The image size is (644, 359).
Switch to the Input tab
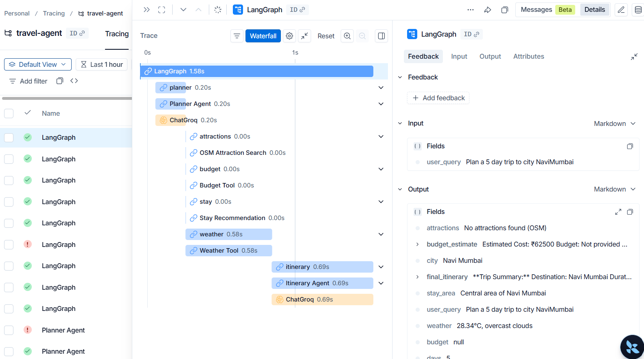coord(459,57)
